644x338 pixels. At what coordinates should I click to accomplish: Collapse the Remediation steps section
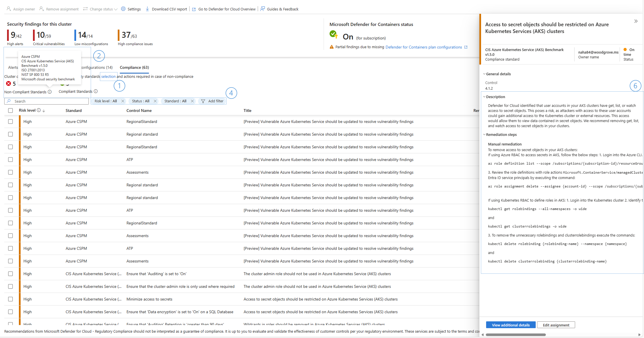pyautogui.click(x=484, y=134)
